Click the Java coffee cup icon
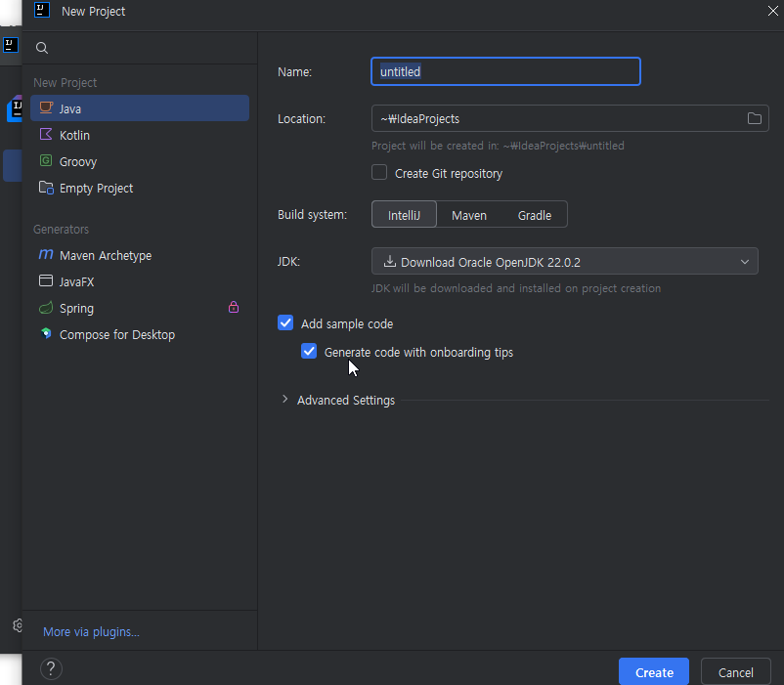The height and width of the screenshot is (685, 784). tap(46, 107)
